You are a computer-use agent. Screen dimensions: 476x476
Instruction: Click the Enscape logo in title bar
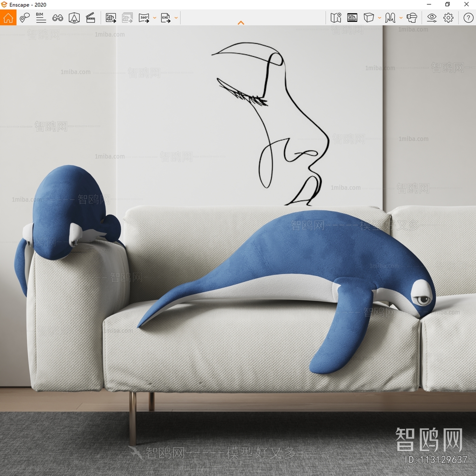click(4, 4)
